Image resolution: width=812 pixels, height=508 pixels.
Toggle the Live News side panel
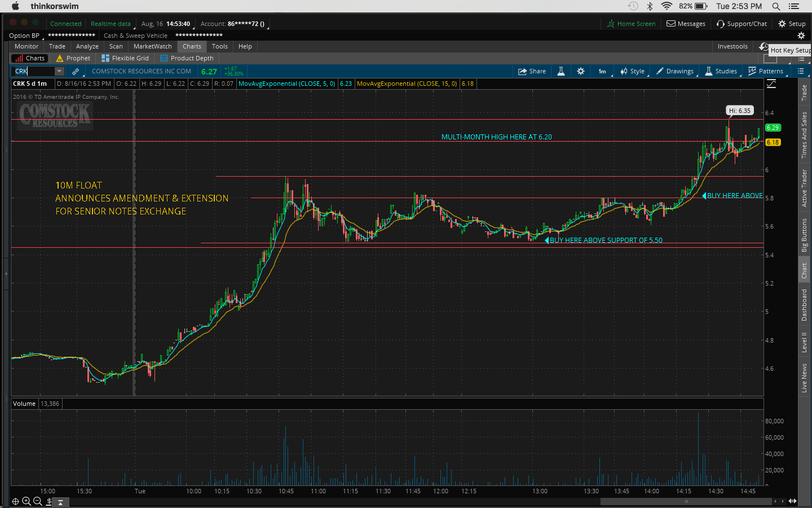(804, 378)
